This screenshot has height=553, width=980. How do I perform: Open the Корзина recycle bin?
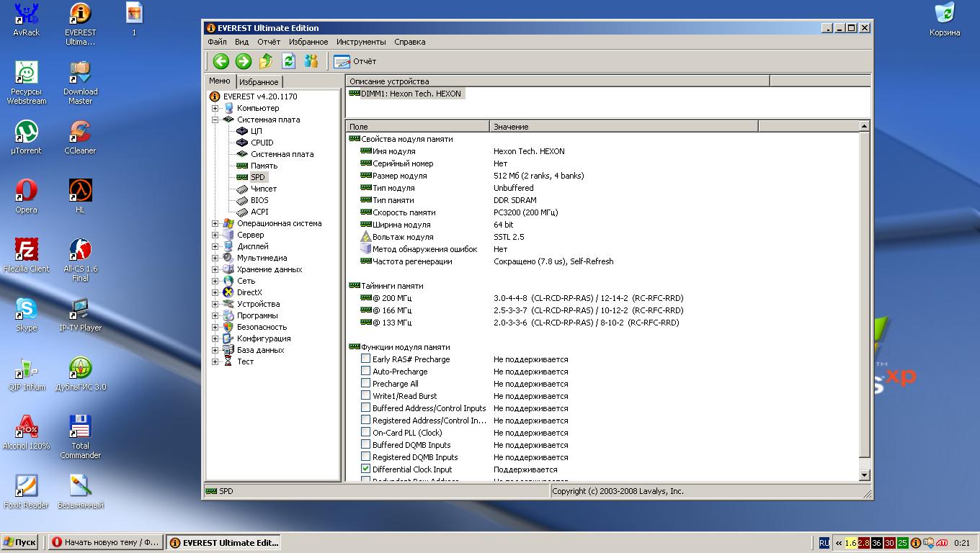pyautogui.click(x=945, y=19)
